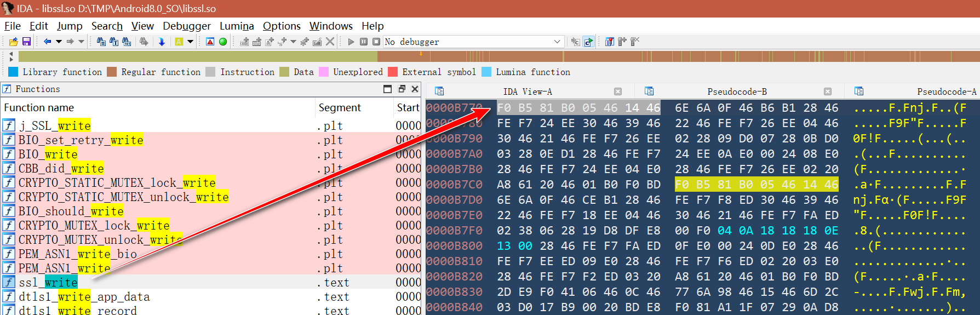The image size is (980, 315).
Task: Open the File menu
Action: tap(13, 26)
